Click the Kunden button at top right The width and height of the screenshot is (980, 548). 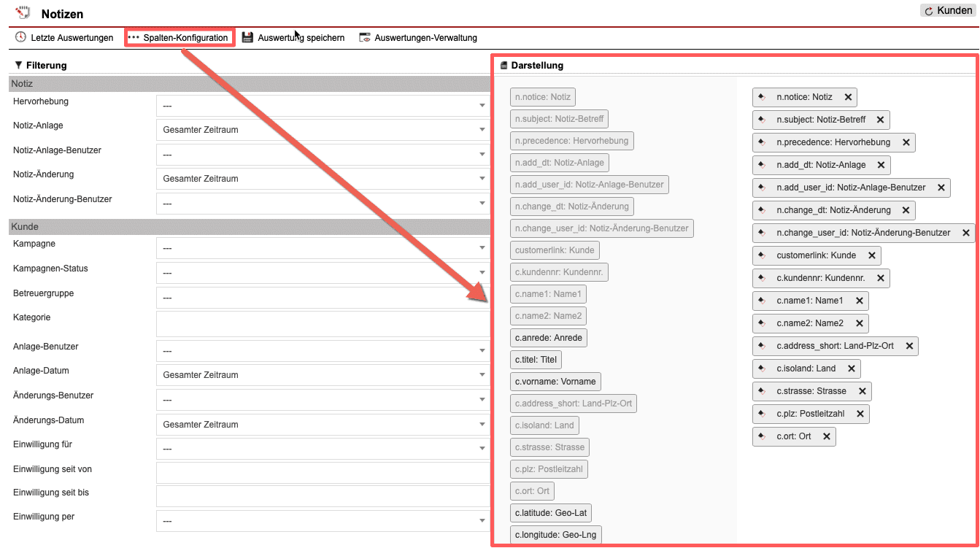pyautogui.click(x=948, y=11)
